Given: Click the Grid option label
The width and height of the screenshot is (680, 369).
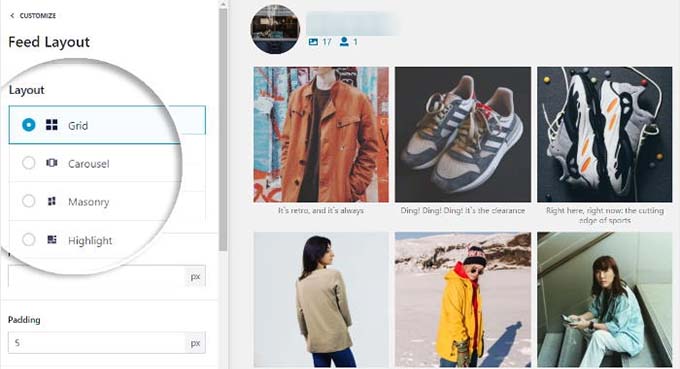Looking at the screenshot, I should [x=78, y=126].
